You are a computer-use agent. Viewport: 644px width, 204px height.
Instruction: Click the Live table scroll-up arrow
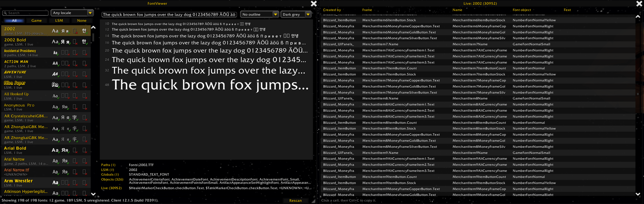coord(638,17)
